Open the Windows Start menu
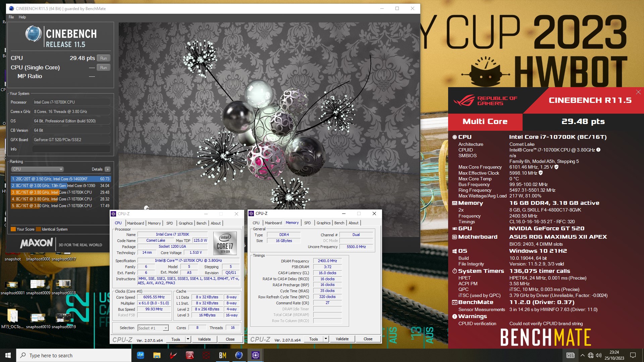 point(8,355)
